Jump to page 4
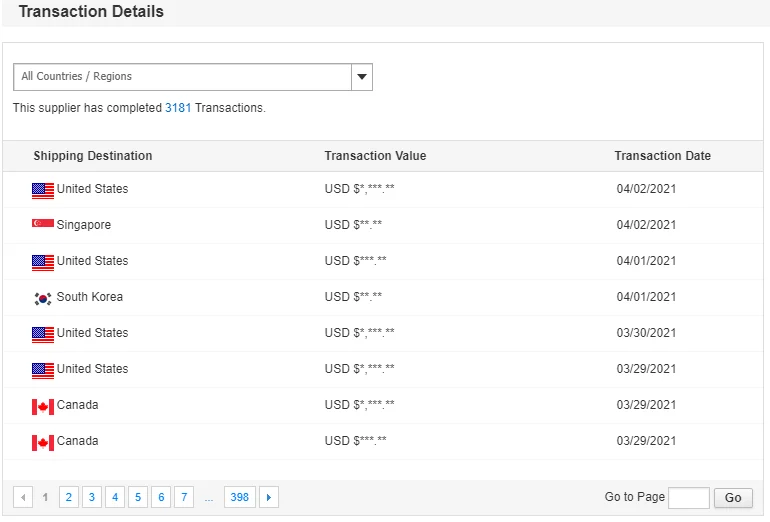This screenshot has width=770, height=522. [115, 497]
